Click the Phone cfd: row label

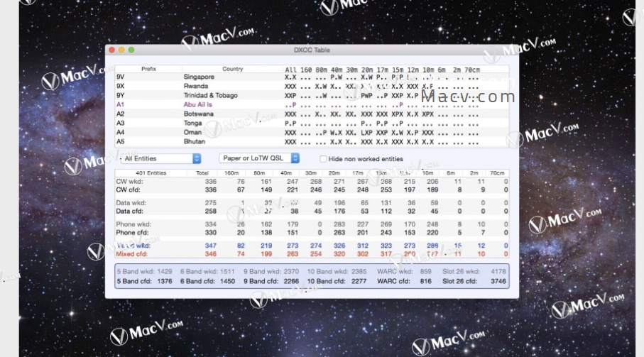click(x=132, y=233)
